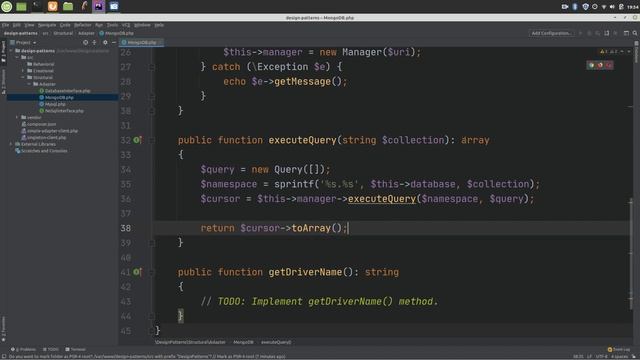
Task: Open the Problems tool window tab
Action: point(23,349)
